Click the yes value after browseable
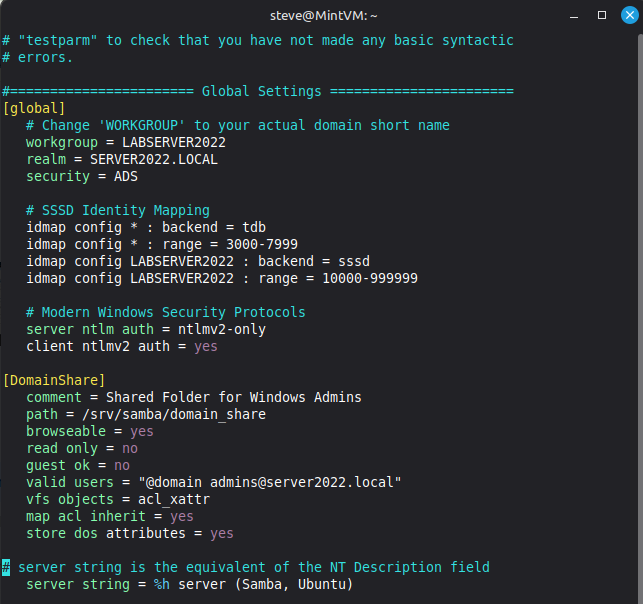Image resolution: width=643 pixels, height=604 pixels. tap(142, 431)
